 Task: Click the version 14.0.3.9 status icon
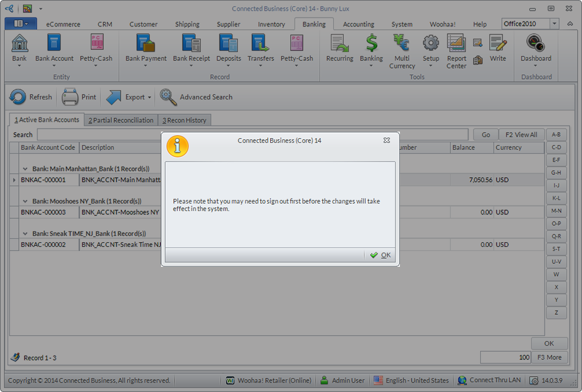tap(534, 380)
